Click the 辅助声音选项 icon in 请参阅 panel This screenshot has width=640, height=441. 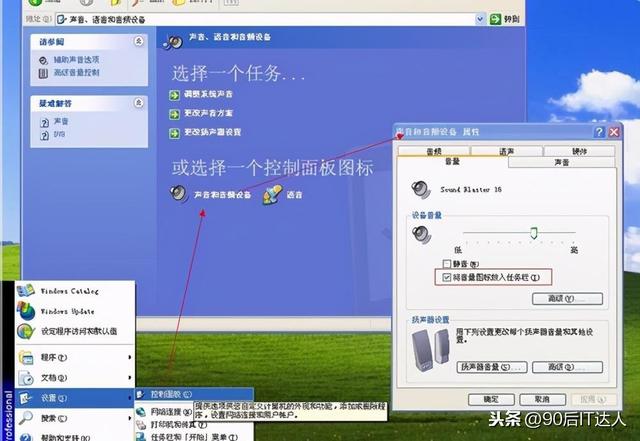click(43, 60)
